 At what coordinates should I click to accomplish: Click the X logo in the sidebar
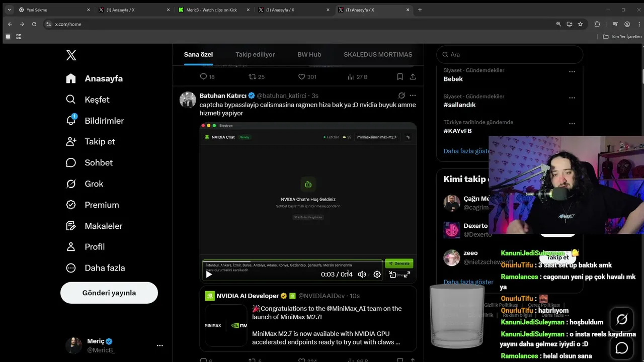coord(71,55)
